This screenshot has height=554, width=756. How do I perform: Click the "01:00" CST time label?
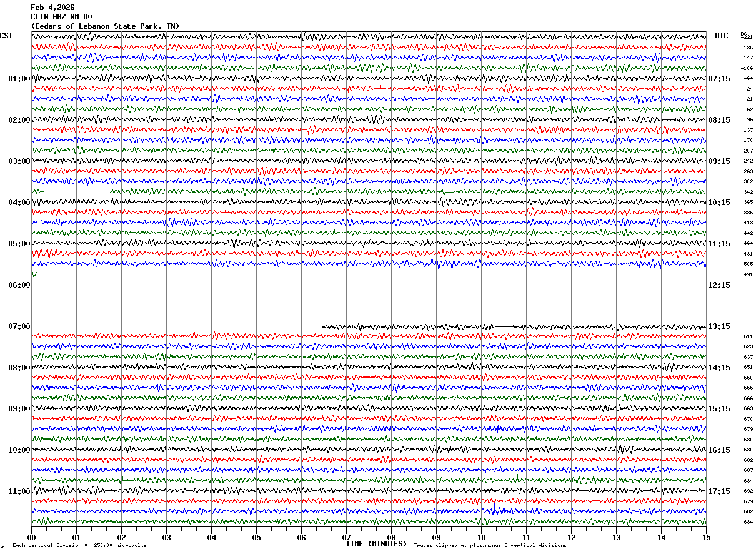[19, 79]
